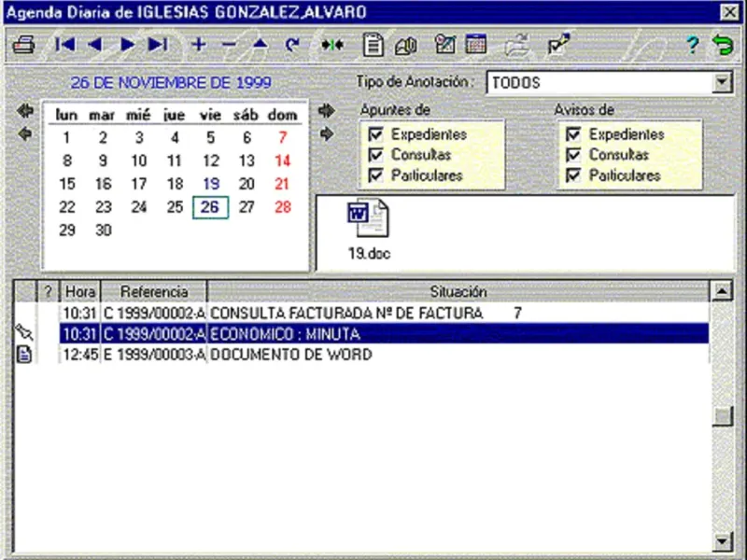Select day 15 in the calendar

click(67, 184)
